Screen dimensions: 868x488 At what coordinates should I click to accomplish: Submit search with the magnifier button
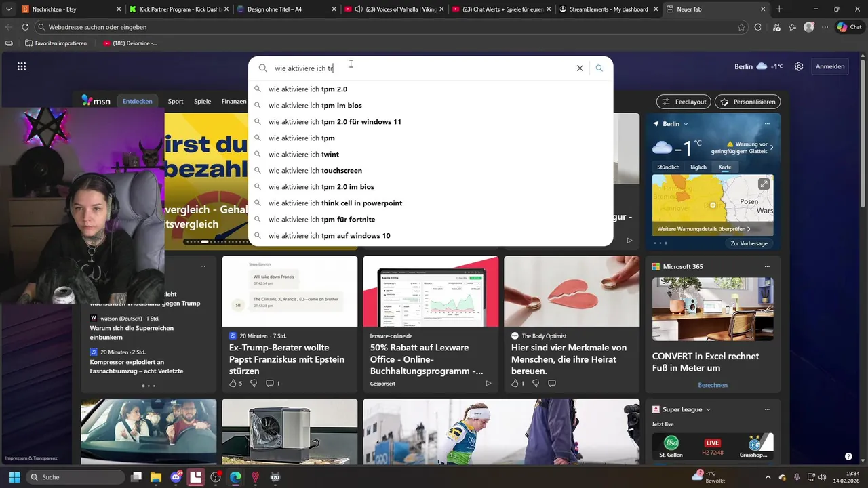point(599,68)
